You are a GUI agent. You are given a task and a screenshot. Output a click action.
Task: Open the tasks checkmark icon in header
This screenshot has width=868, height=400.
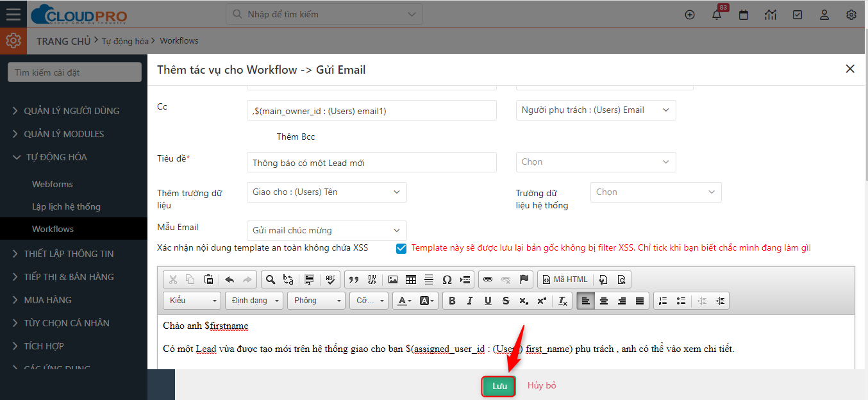797,15
